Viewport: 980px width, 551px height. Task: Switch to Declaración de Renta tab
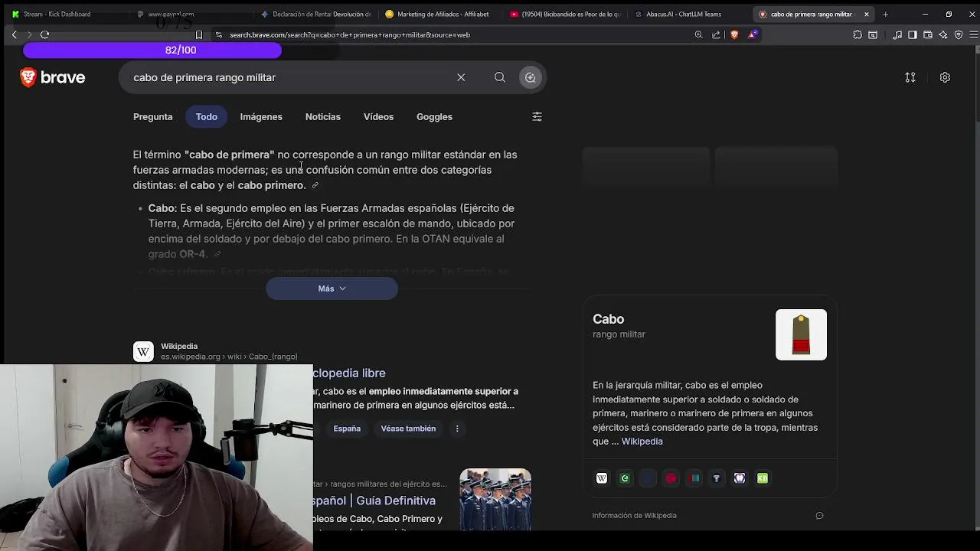pyautogui.click(x=316, y=14)
